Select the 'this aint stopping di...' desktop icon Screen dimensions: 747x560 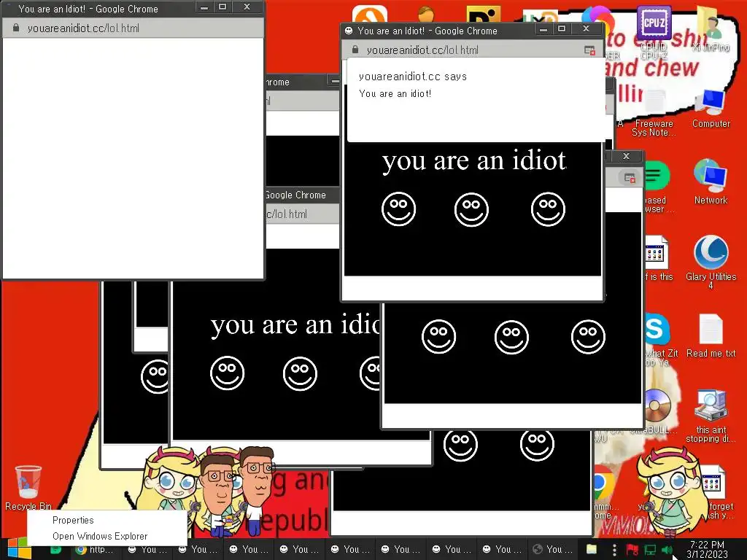711,416
